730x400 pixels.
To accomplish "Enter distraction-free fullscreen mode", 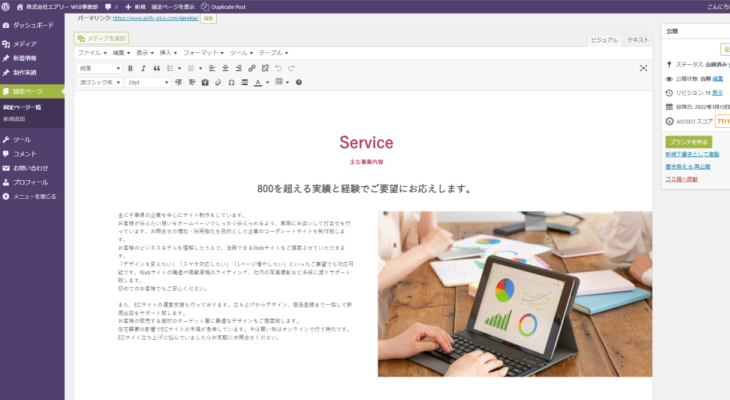I will click(x=643, y=68).
